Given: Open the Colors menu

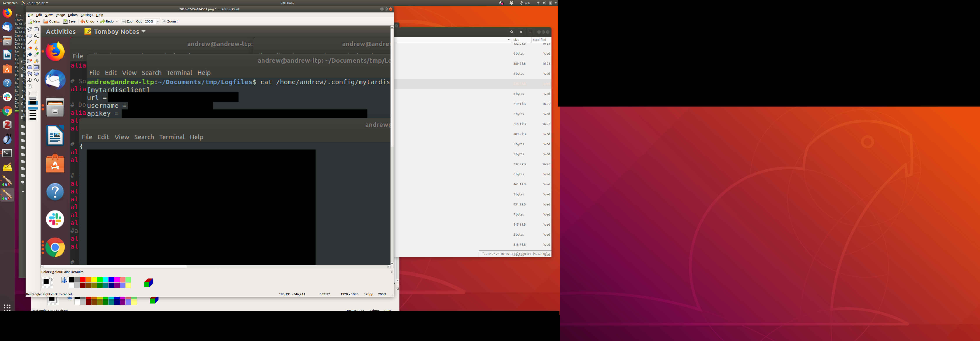Looking at the screenshot, I should pos(73,15).
